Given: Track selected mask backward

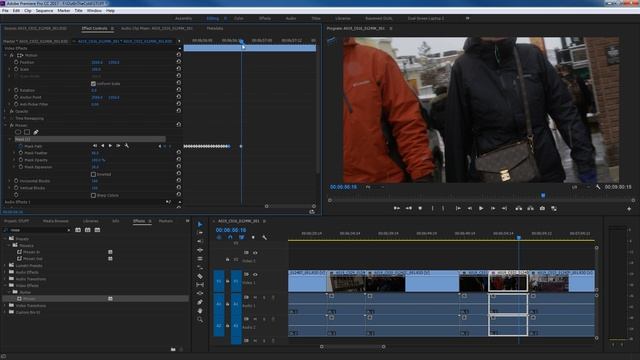Looking at the screenshot, I should coord(102,146).
